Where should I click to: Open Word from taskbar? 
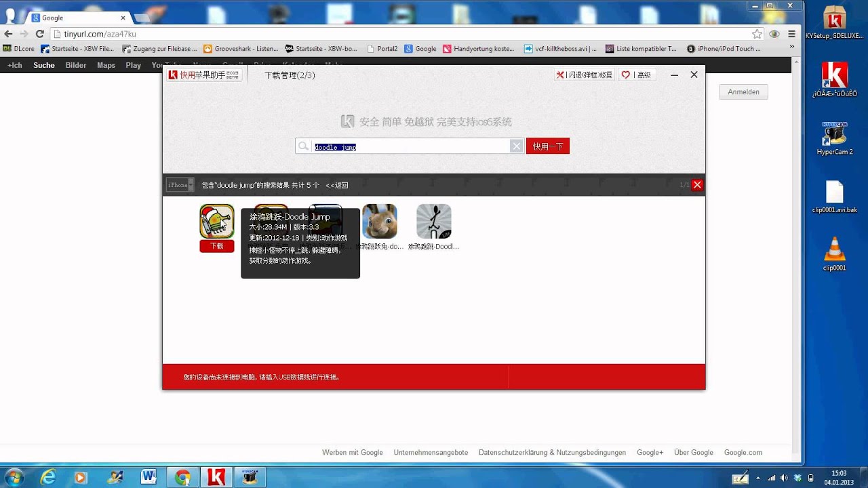tap(149, 477)
